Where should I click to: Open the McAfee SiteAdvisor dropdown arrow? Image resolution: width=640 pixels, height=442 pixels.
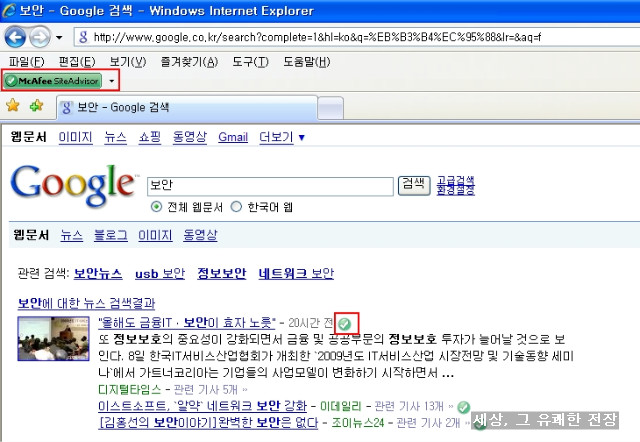[x=111, y=80]
